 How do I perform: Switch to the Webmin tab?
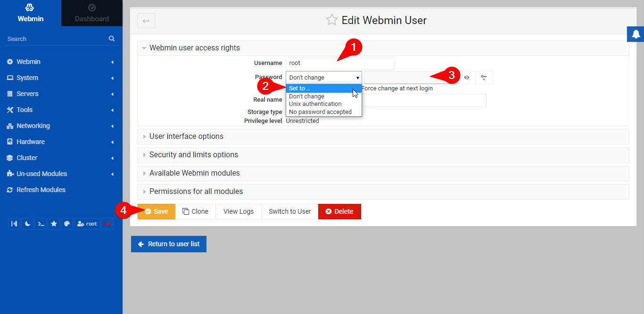(31, 13)
